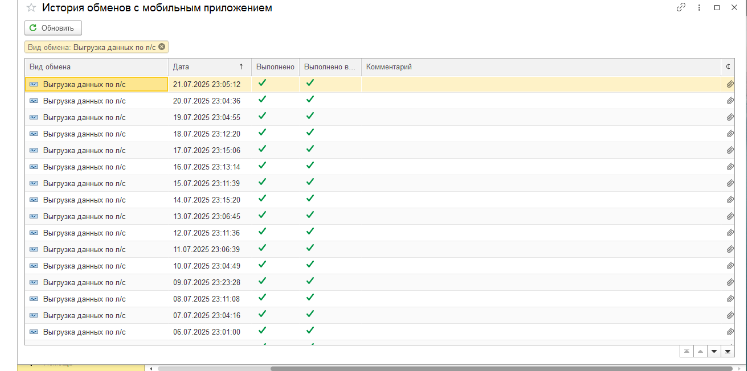
Task: Click the attachment icon on the 18.07.2025 row
Action: click(730, 134)
